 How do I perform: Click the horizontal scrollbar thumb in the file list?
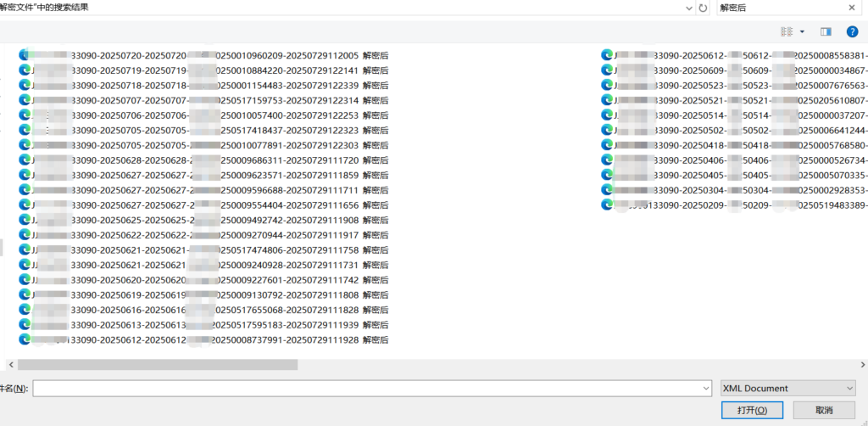pos(157,364)
